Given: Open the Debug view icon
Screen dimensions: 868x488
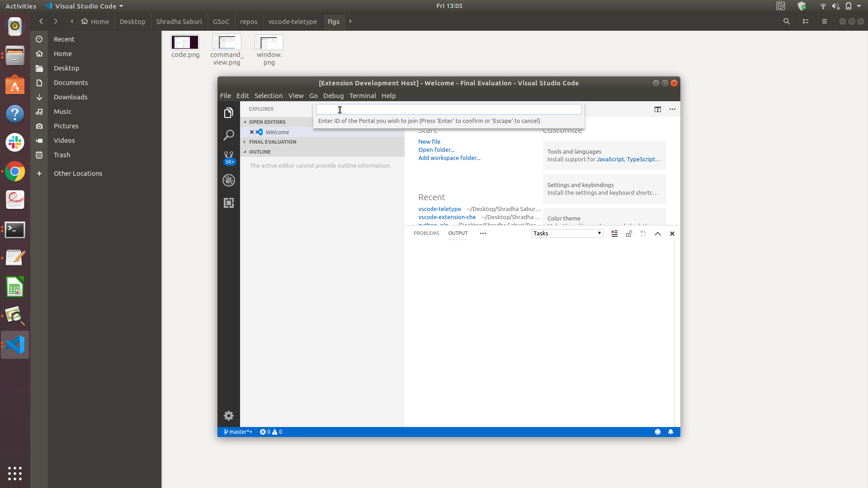Looking at the screenshot, I should pyautogui.click(x=229, y=180).
